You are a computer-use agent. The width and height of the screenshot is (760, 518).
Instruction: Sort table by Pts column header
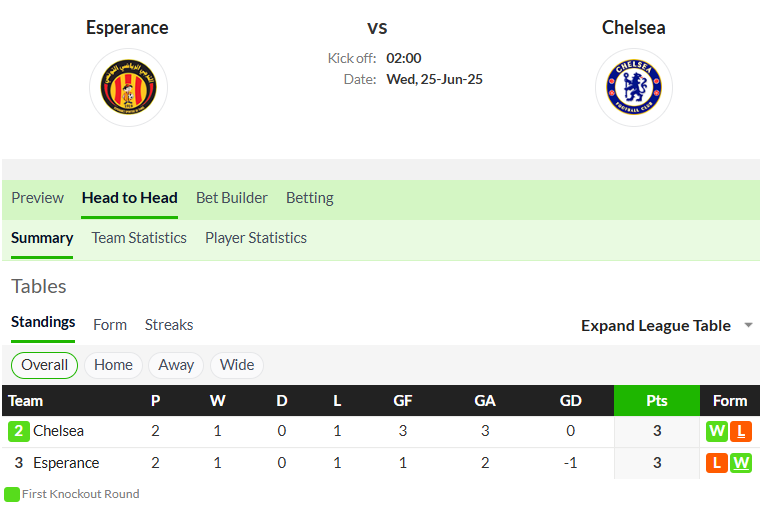pos(657,401)
